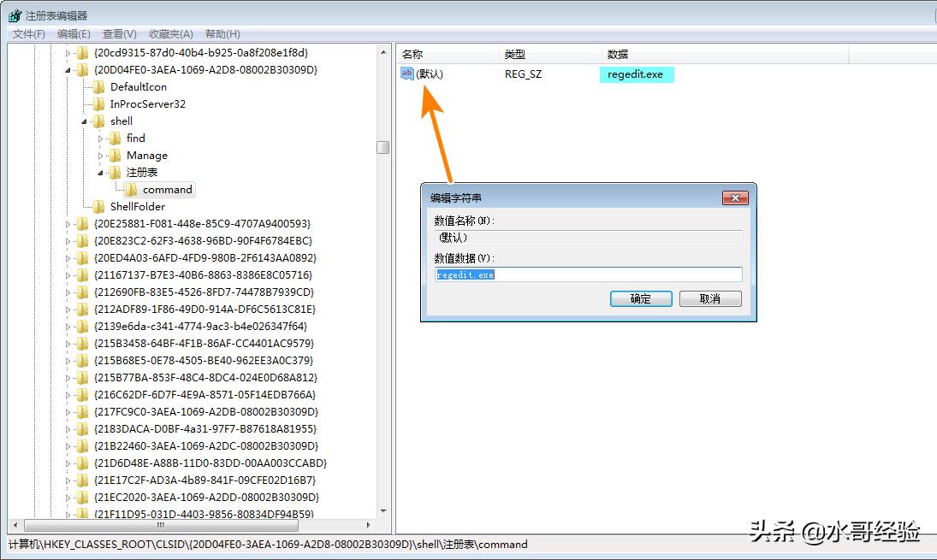Click folder icon of {212ADF89-1F86-49D0-914A-DF6C5613C81E}
The height and width of the screenshot is (560, 937).
82,309
